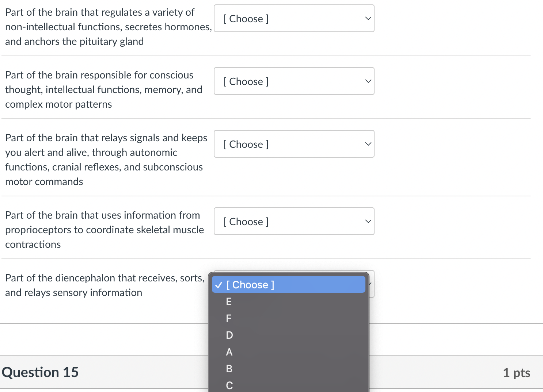Click the chevron arrow beside the proprioceptors question
Screen dimensions: 543x392
368,221
